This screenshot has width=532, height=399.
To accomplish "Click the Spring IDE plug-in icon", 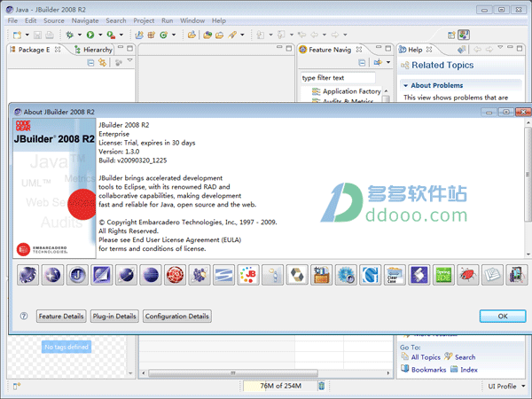I will [443, 275].
